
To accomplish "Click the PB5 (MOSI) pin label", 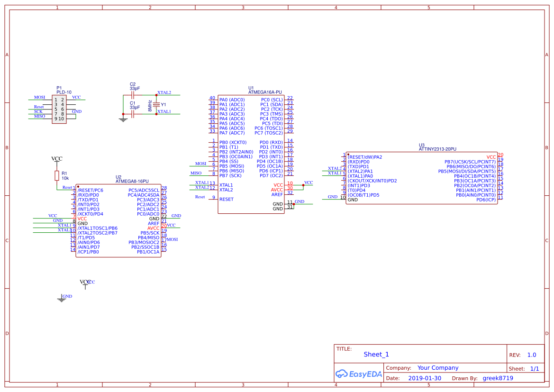I will click(x=231, y=166).
